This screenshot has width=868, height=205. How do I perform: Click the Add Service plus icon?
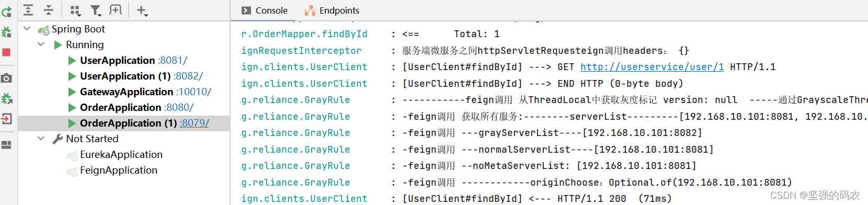coord(142,10)
